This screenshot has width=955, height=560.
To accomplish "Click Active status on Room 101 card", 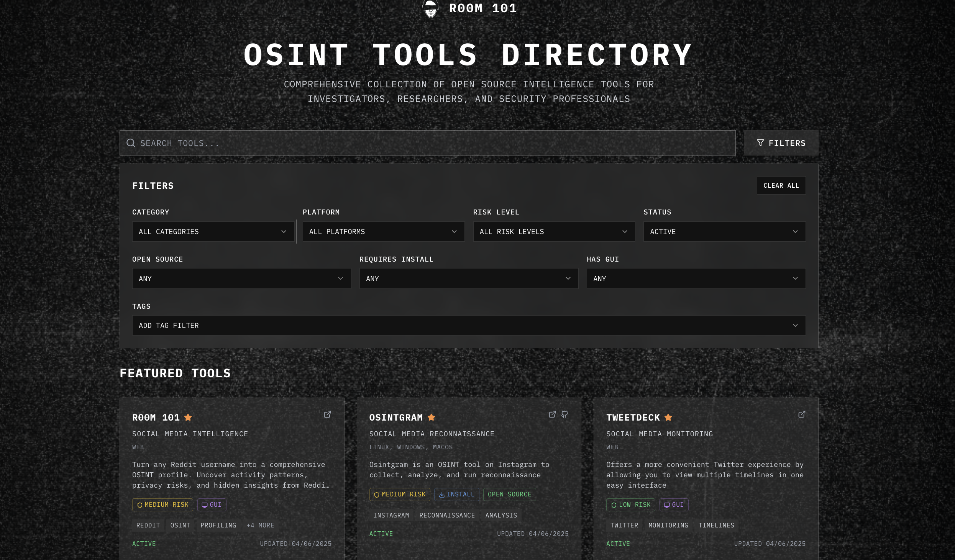I will (x=144, y=544).
